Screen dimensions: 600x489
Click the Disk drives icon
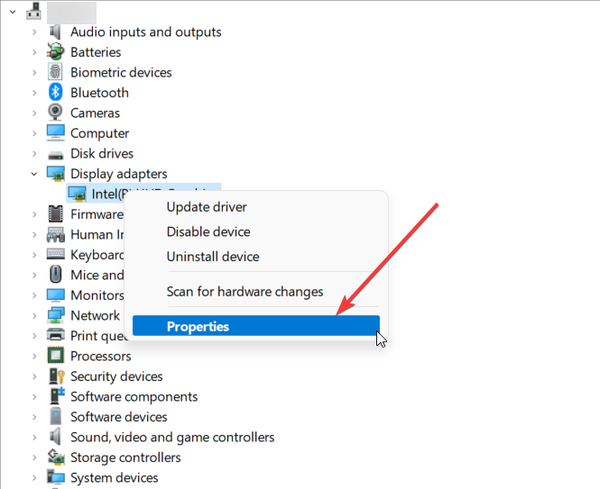(57, 154)
